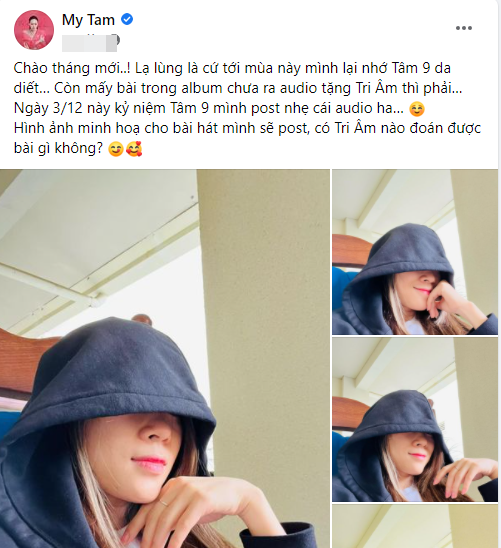This screenshot has height=548, width=501.
Task: Open the middle-right hooded photo thumbnail
Action: pyautogui.click(x=415, y=419)
